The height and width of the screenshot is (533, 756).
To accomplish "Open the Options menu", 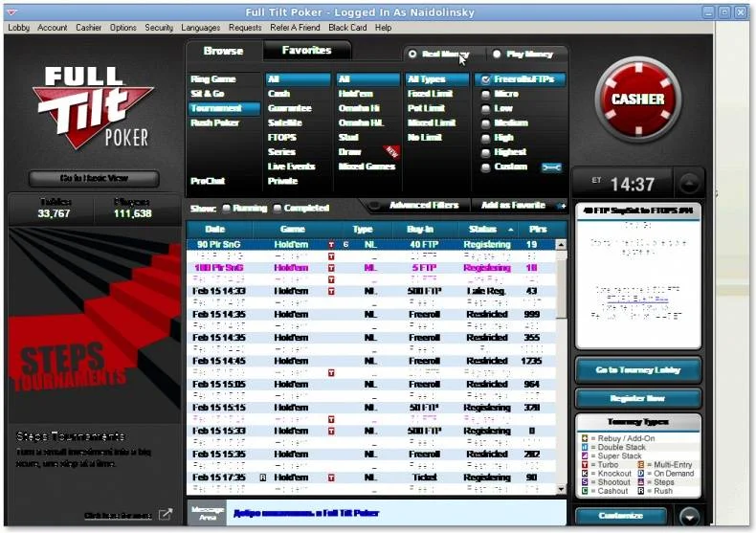I will coord(122,28).
